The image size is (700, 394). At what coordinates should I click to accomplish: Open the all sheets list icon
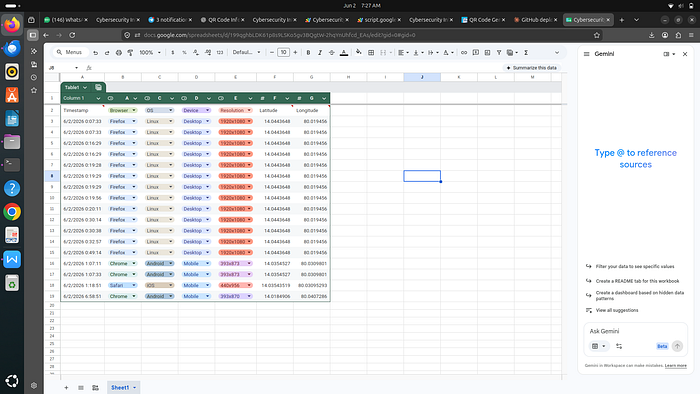pos(81,388)
